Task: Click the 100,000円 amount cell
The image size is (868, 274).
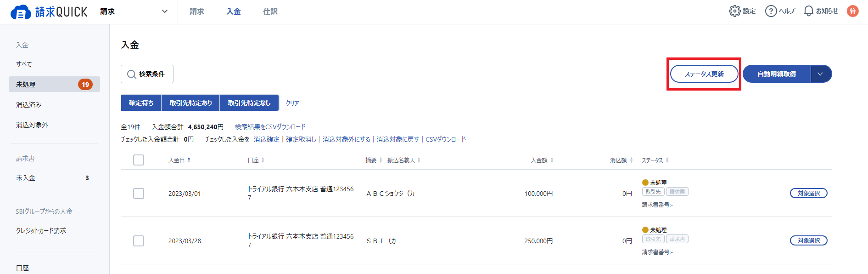Action: (x=538, y=194)
